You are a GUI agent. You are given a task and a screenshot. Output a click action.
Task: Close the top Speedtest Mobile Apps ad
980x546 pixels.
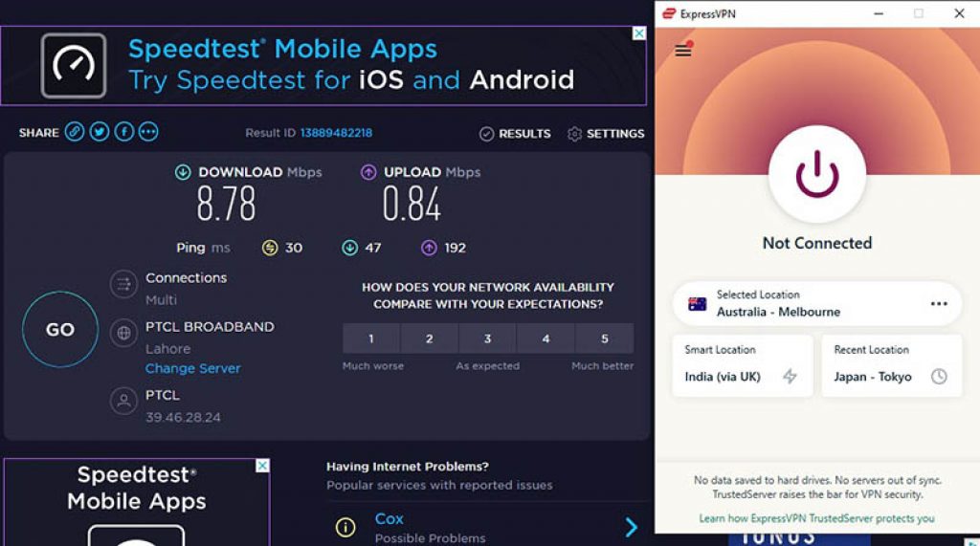pos(638,33)
